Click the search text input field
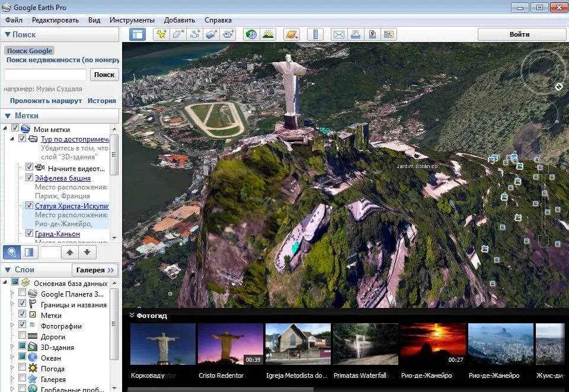 point(45,75)
